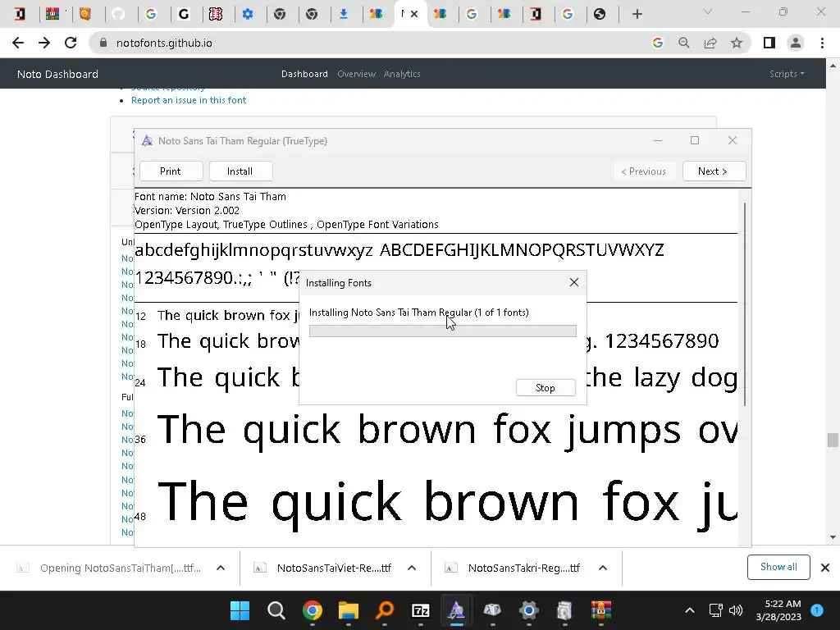
Task: Open the tab search dropdown chevron
Action: click(708, 11)
